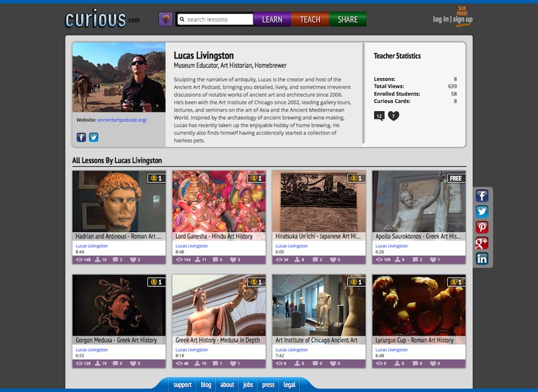Share via Pinterest in the right side bar

(x=482, y=227)
